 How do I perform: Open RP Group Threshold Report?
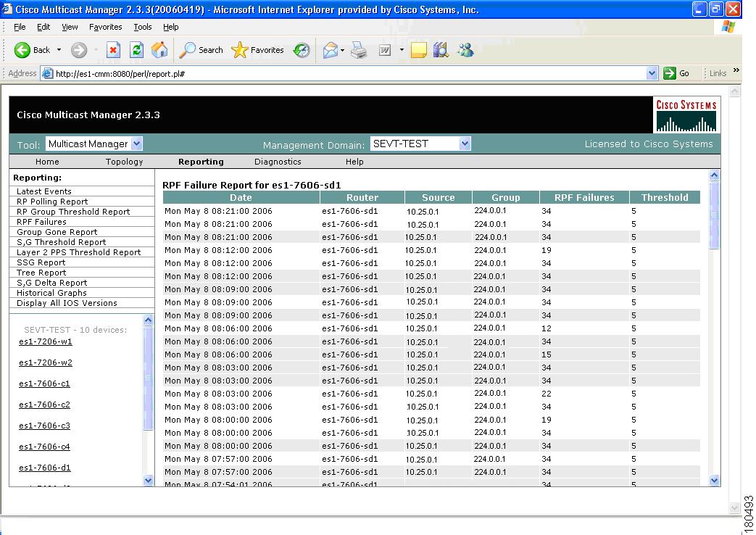click(x=73, y=212)
